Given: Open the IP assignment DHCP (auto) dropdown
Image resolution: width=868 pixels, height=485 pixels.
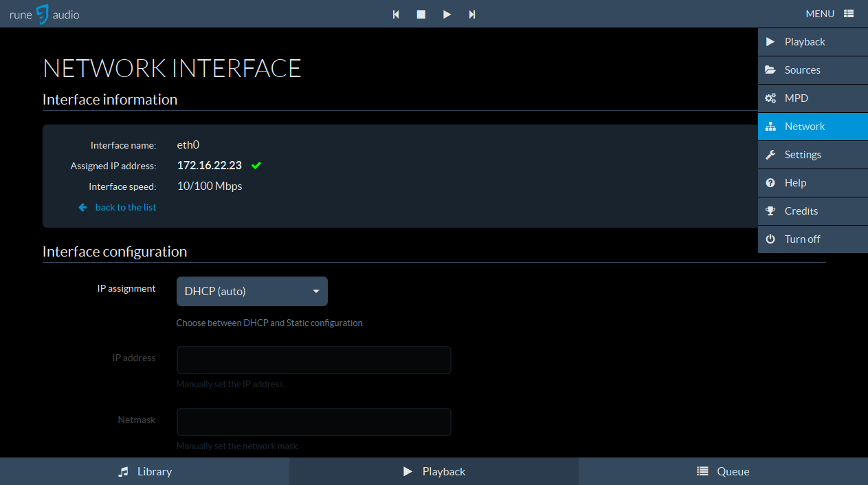Looking at the screenshot, I should [x=252, y=291].
